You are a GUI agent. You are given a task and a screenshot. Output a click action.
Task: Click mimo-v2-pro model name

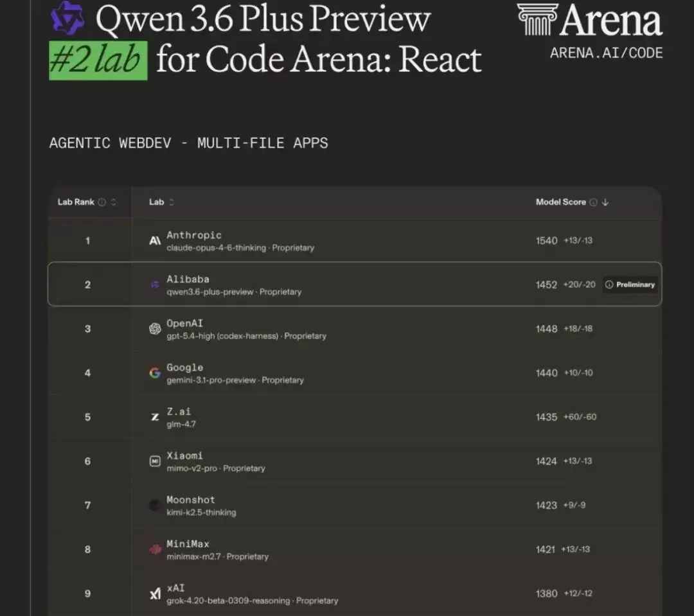click(191, 468)
